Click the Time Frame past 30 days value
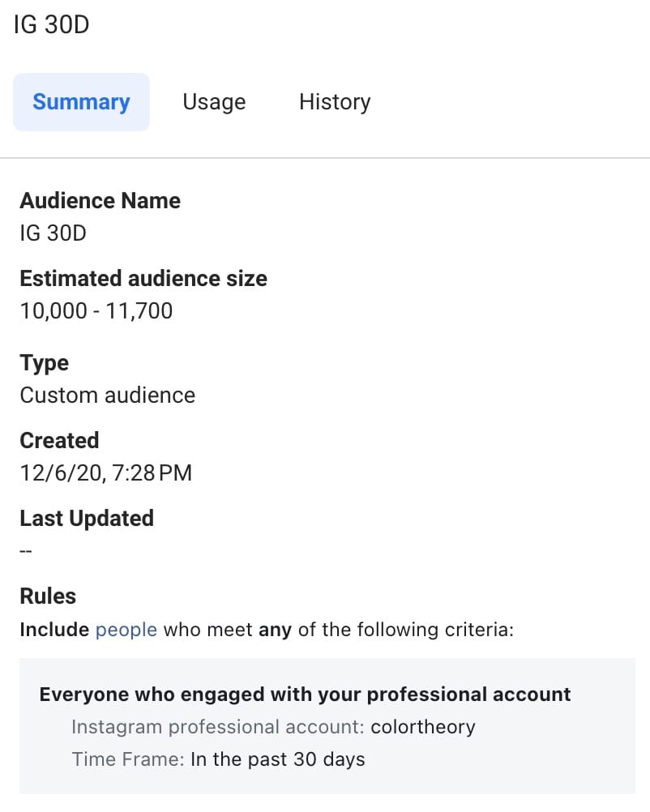The image size is (650, 812). (276, 759)
